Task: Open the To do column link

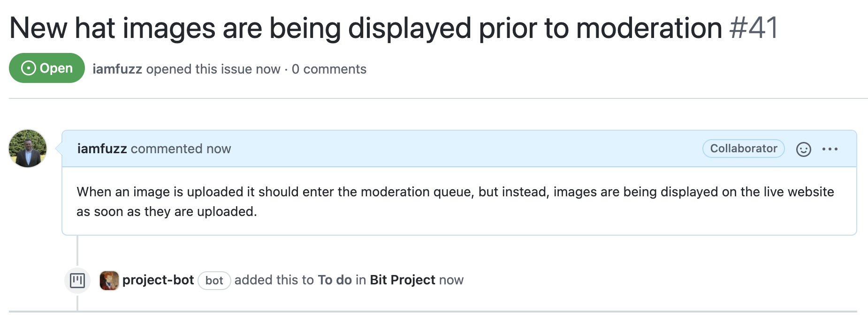Action: coord(335,280)
